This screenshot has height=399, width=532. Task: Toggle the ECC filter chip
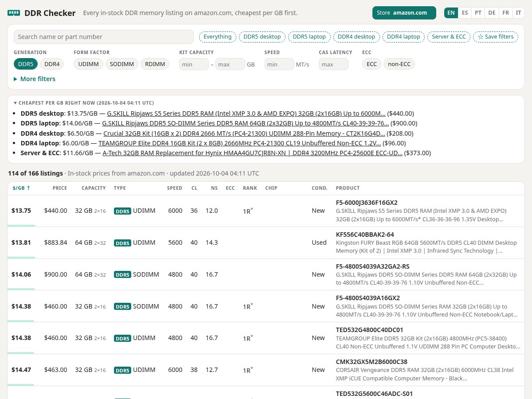tap(372, 64)
